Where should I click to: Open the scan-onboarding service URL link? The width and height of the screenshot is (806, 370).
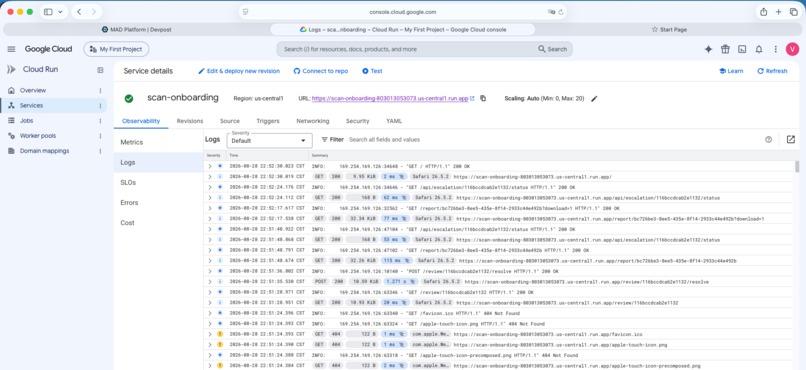tap(390, 98)
